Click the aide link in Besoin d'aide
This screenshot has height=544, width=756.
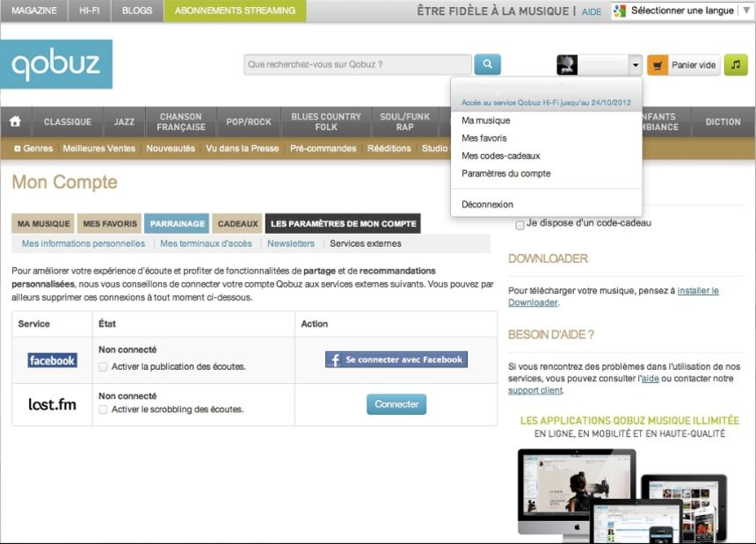650,379
